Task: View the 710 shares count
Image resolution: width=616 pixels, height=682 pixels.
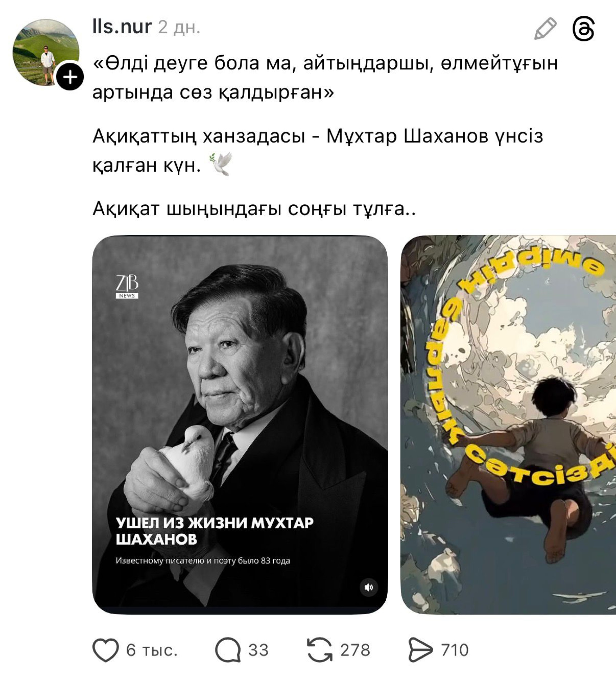Action: tap(455, 650)
